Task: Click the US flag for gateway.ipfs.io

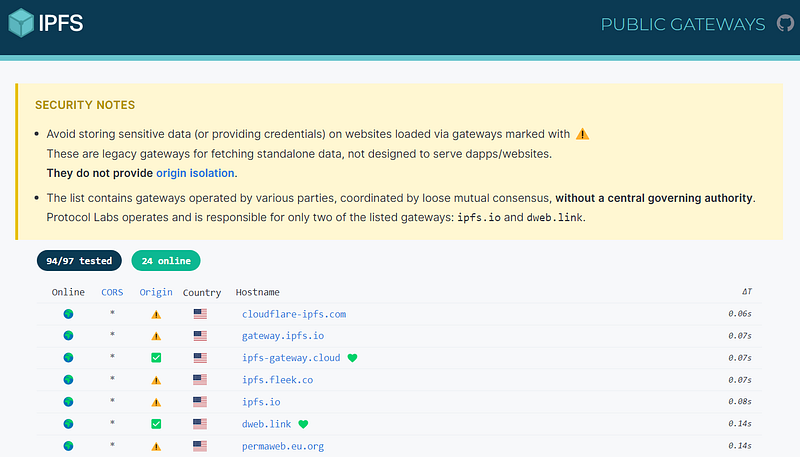Action: [x=200, y=336]
